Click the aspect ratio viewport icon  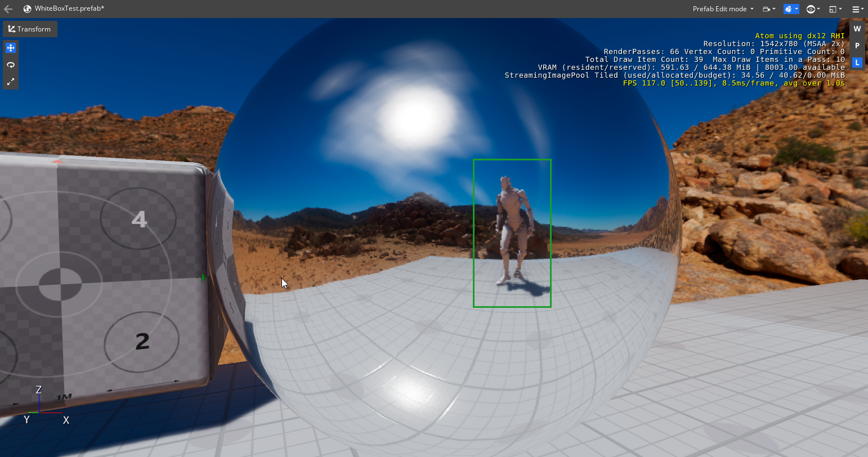(x=834, y=9)
